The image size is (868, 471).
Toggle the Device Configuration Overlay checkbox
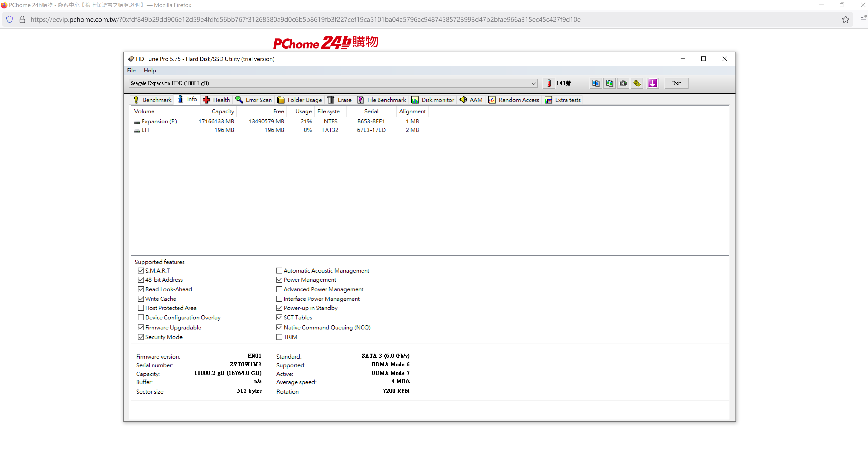[x=141, y=317]
